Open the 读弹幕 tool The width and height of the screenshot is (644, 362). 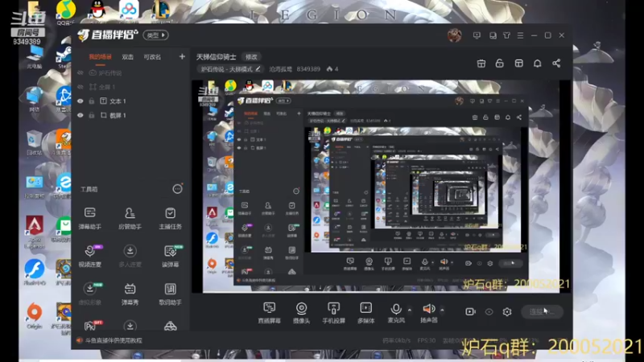click(x=170, y=256)
